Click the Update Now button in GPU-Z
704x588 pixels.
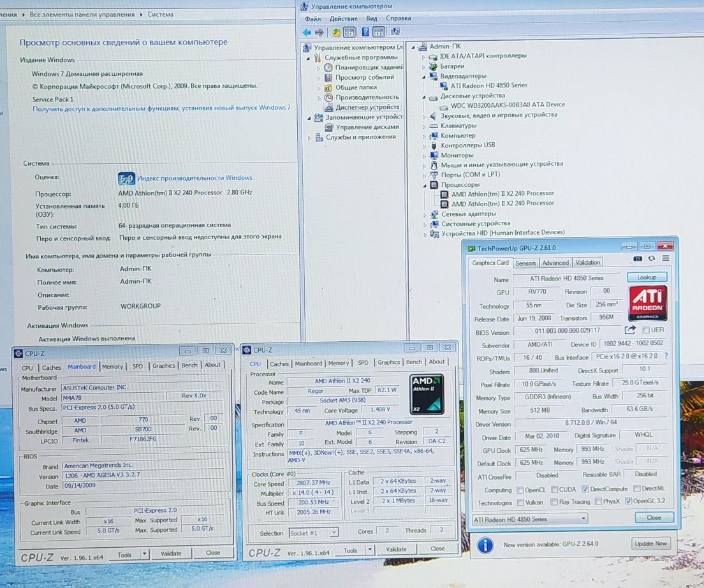tap(650, 543)
